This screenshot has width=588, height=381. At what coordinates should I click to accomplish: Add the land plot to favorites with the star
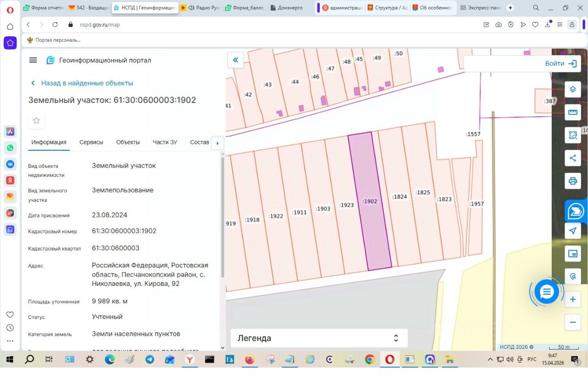point(36,120)
